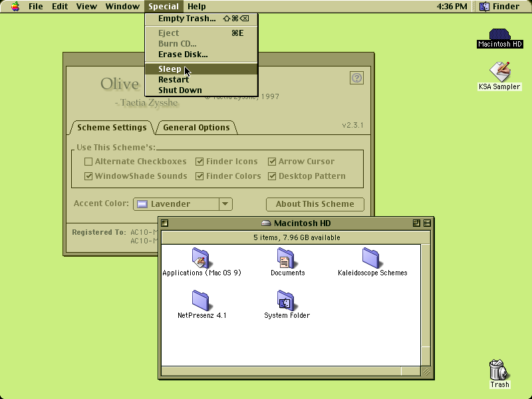This screenshot has width=532, height=399.
Task: Select the Trash icon on the desktop
Action: pos(499,370)
